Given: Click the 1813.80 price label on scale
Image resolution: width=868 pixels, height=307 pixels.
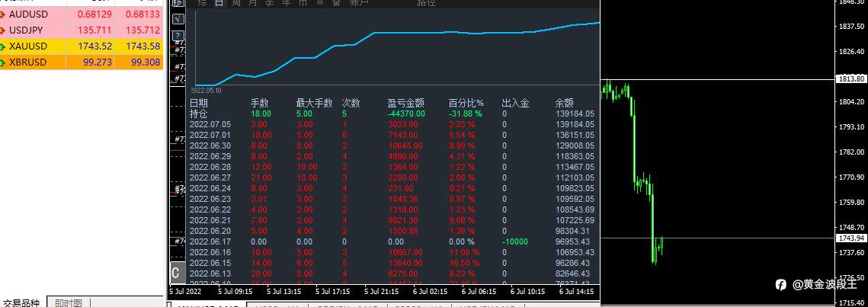Looking at the screenshot, I should [x=853, y=79].
